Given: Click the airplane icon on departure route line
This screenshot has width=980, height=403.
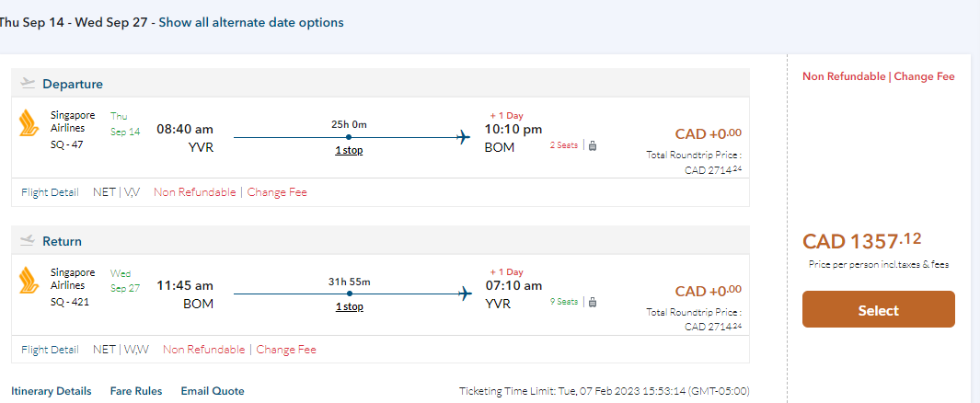Looking at the screenshot, I should [464, 138].
